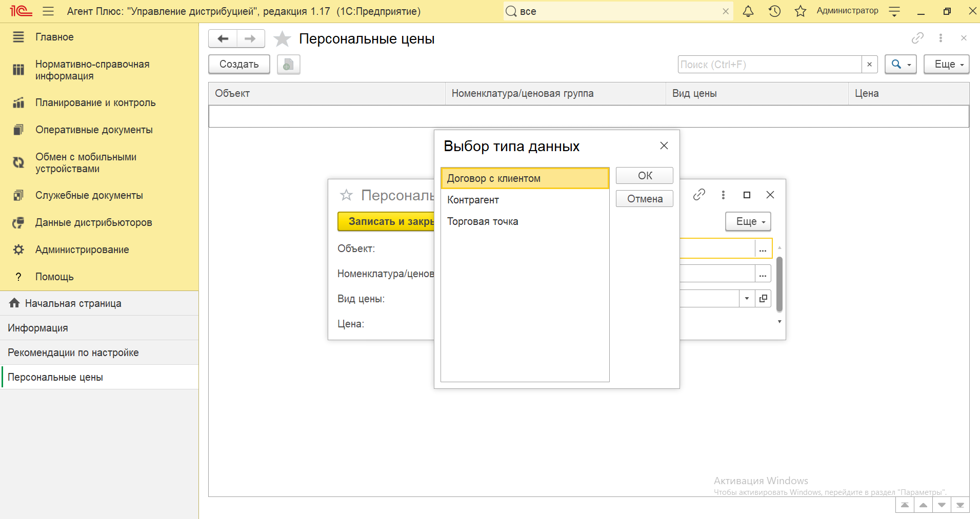This screenshot has height=519, width=980.
Task: Close the Выбор типа данных dialog
Action: pos(664,146)
